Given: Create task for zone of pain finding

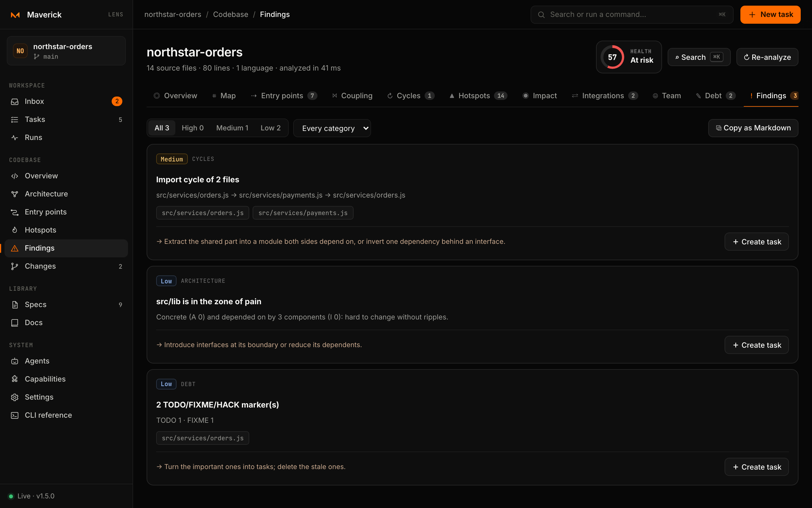Looking at the screenshot, I should tap(756, 345).
